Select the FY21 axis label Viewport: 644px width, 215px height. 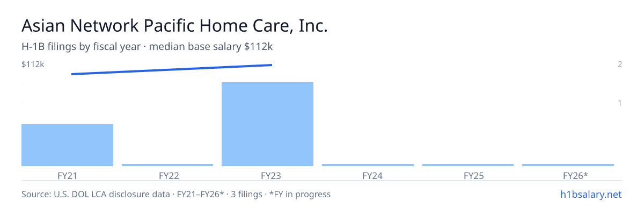[x=67, y=175]
